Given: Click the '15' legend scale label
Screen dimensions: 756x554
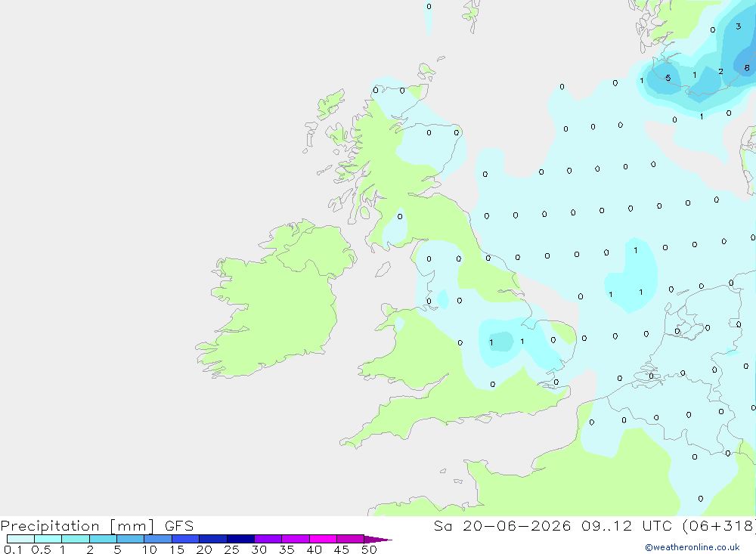Looking at the screenshot, I should coord(176,549).
